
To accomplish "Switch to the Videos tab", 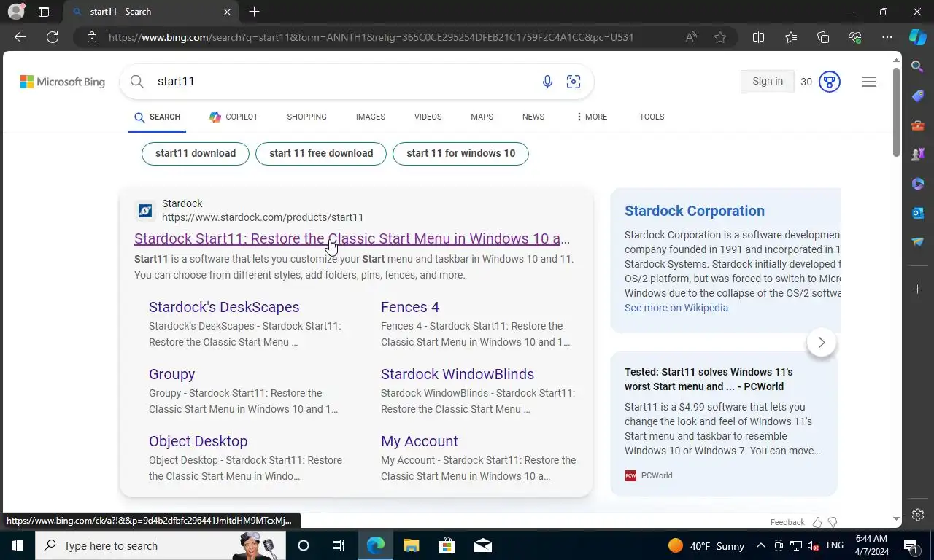I will coord(428,117).
